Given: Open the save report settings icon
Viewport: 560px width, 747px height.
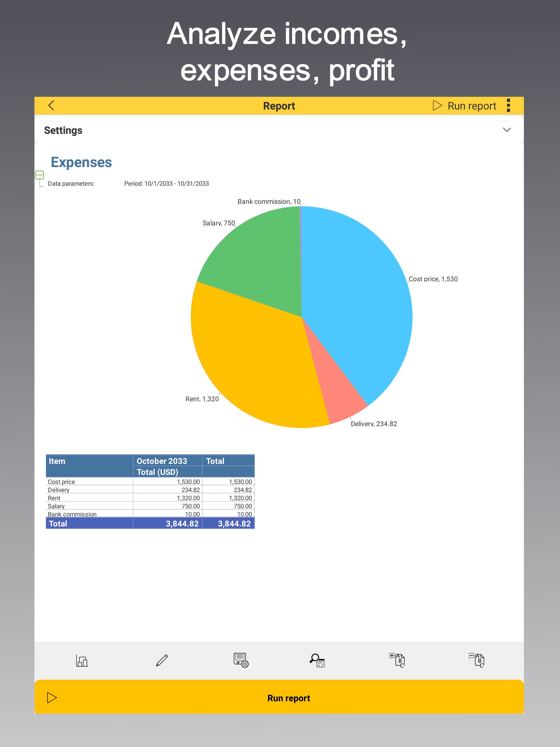Looking at the screenshot, I should coord(241,660).
